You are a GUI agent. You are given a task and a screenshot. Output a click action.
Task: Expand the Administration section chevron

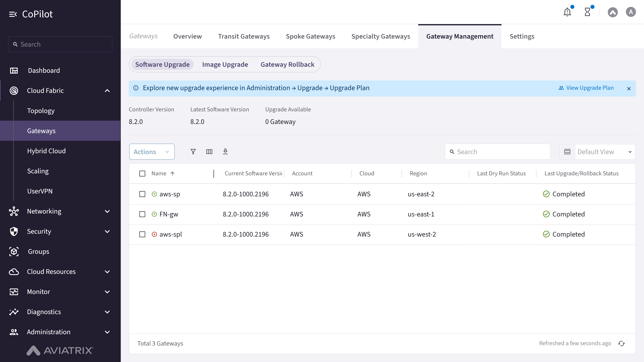(x=107, y=332)
